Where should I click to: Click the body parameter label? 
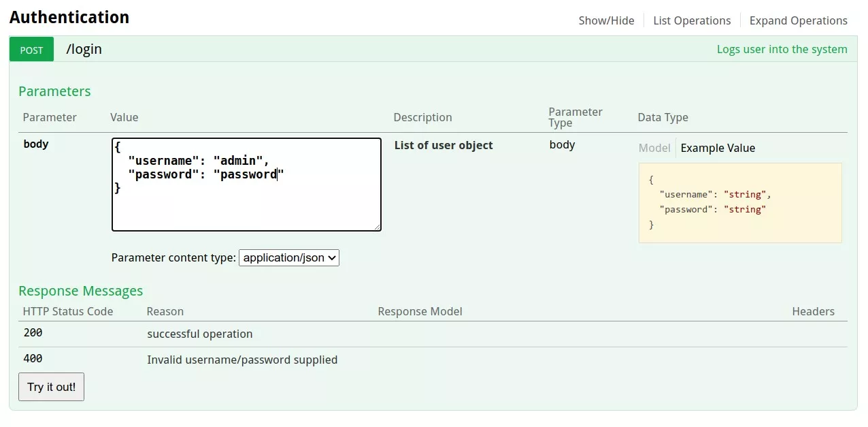(x=36, y=144)
